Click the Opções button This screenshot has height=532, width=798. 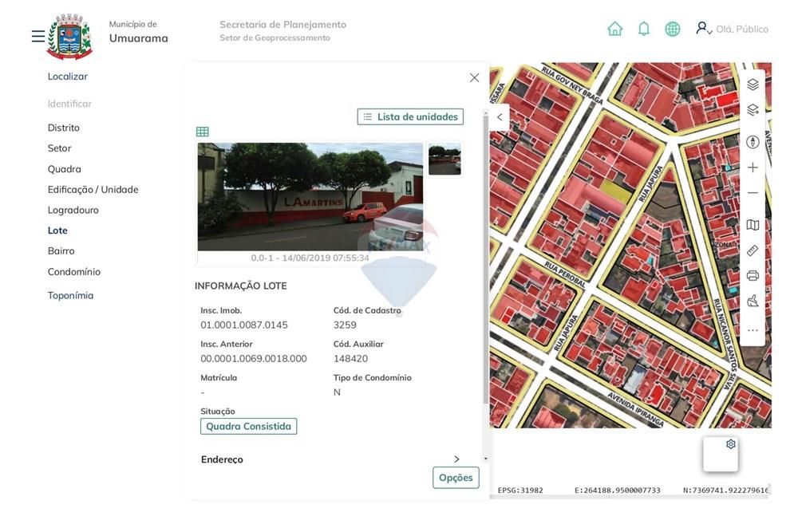pos(456,477)
